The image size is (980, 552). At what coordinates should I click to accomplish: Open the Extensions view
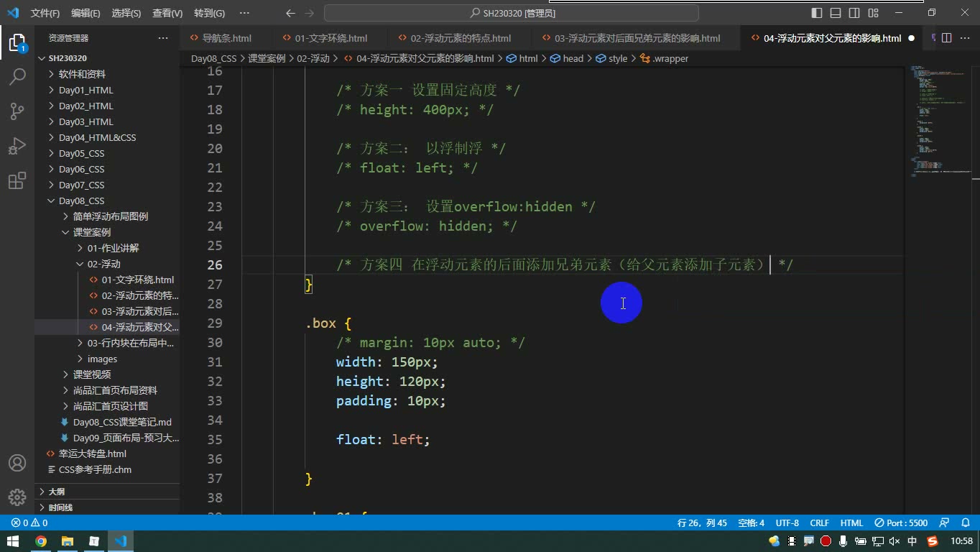[x=17, y=180]
